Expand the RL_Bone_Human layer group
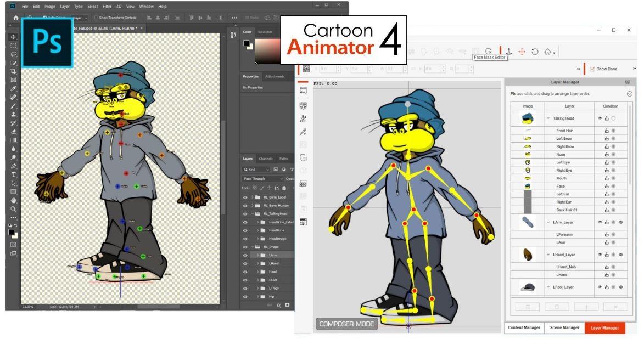The image size is (644, 339). tap(253, 206)
